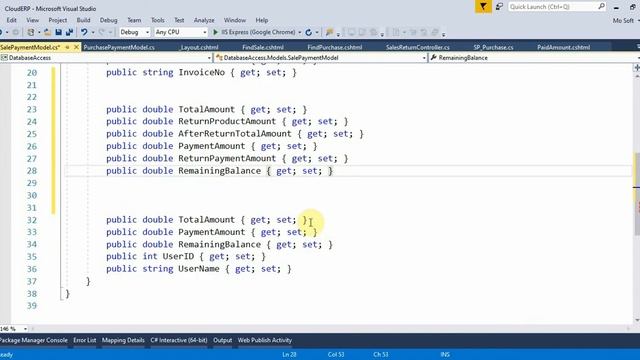Viewport: 640px width, 360px height.
Task: Click the Undo arrow icon
Action: (84, 32)
